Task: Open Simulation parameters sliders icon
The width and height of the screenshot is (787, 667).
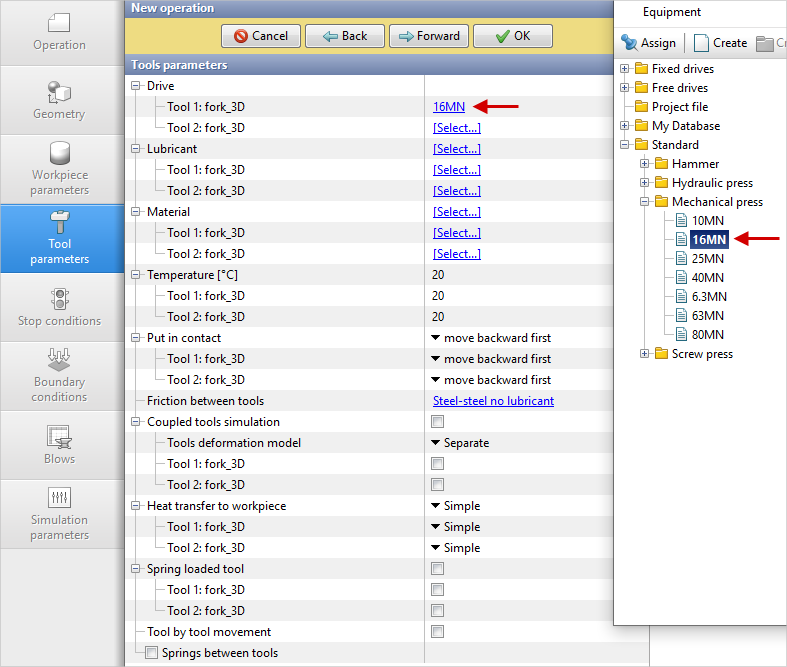Action: click(59, 498)
